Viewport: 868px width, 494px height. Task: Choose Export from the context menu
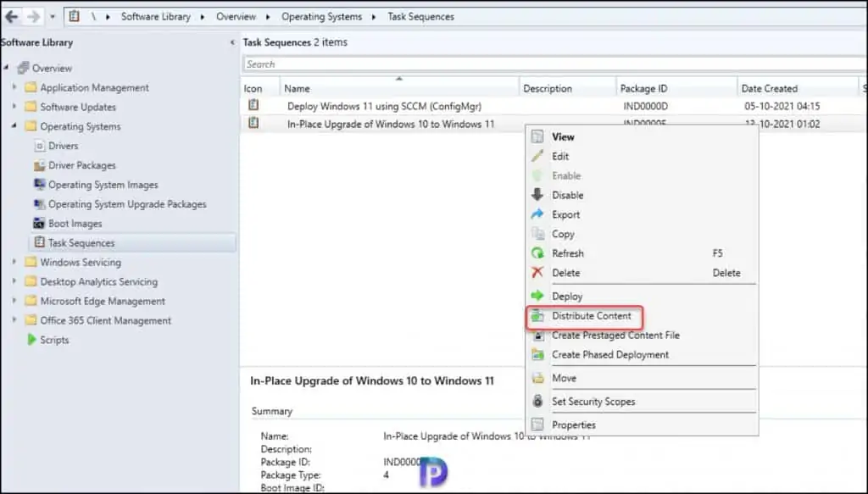(643, 214)
